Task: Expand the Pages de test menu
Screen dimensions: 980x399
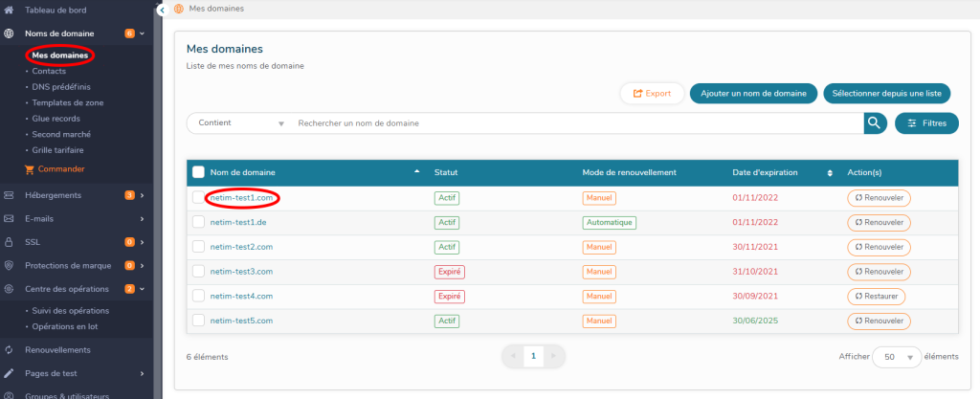Action: pyautogui.click(x=77, y=373)
